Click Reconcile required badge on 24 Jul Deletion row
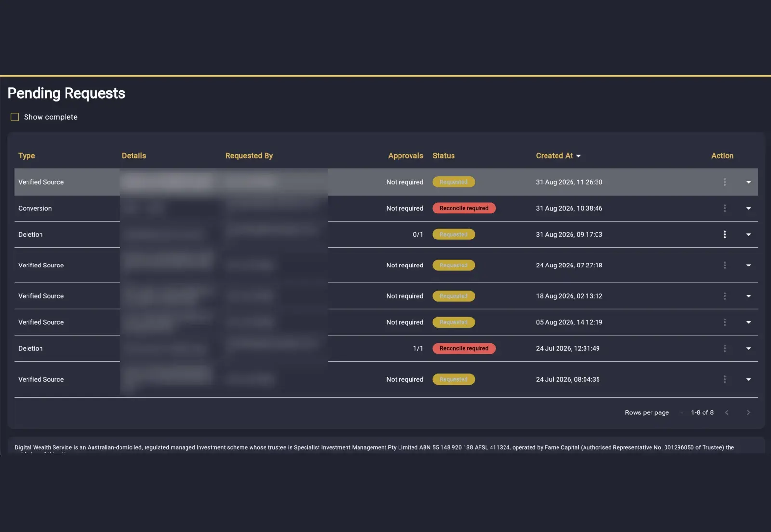 [x=464, y=348]
